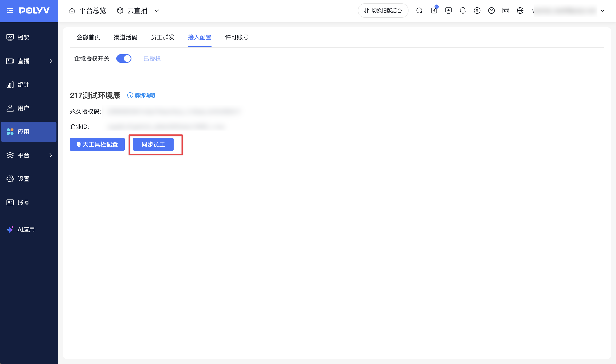Click the 已授权 status text
The height and width of the screenshot is (364, 616).
click(152, 58)
